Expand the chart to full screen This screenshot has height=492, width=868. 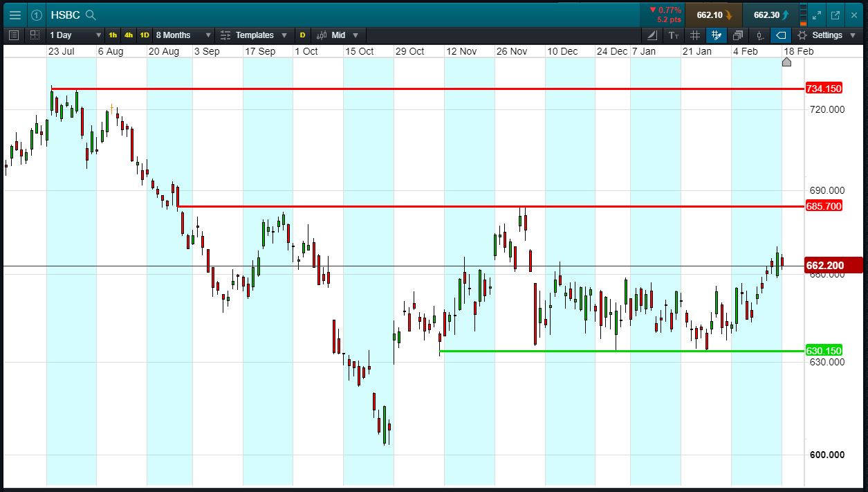[817, 15]
